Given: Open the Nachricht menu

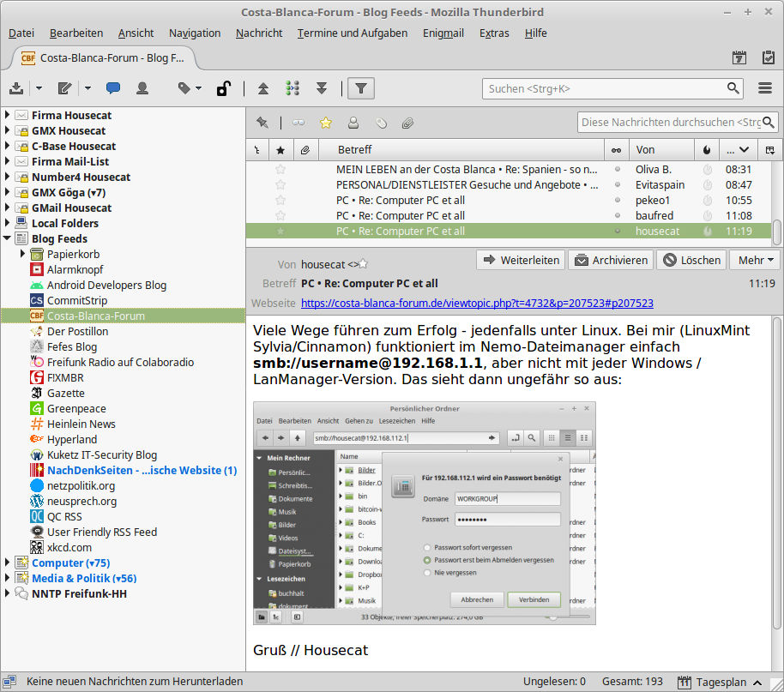Looking at the screenshot, I should [259, 33].
